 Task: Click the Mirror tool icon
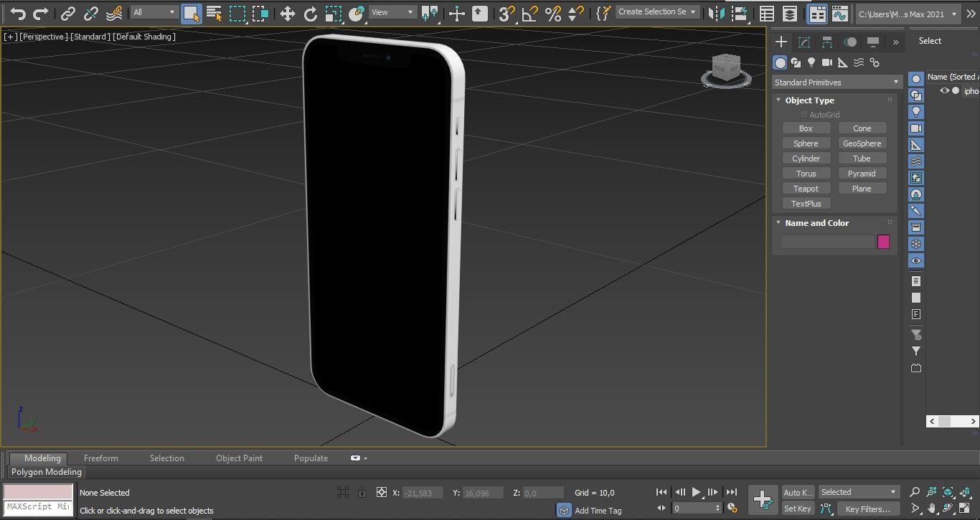pos(715,13)
